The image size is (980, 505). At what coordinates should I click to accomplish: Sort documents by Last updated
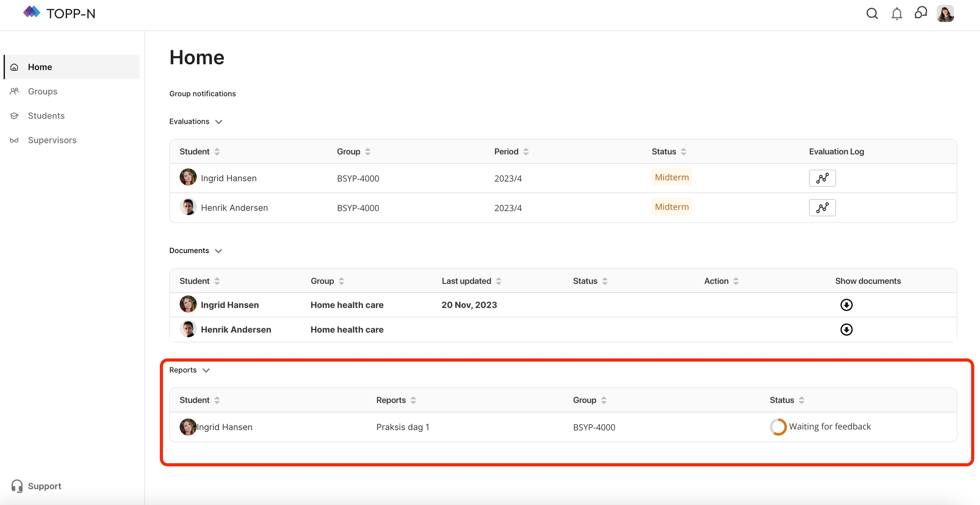(x=499, y=281)
